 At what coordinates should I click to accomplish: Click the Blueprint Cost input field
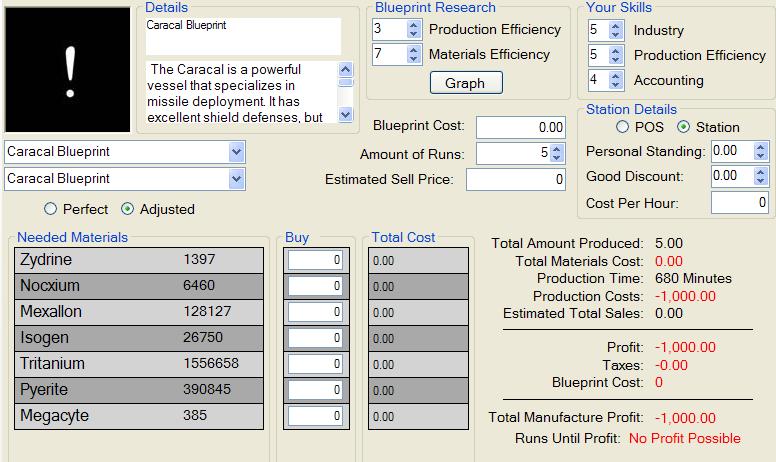coord(521,128)
